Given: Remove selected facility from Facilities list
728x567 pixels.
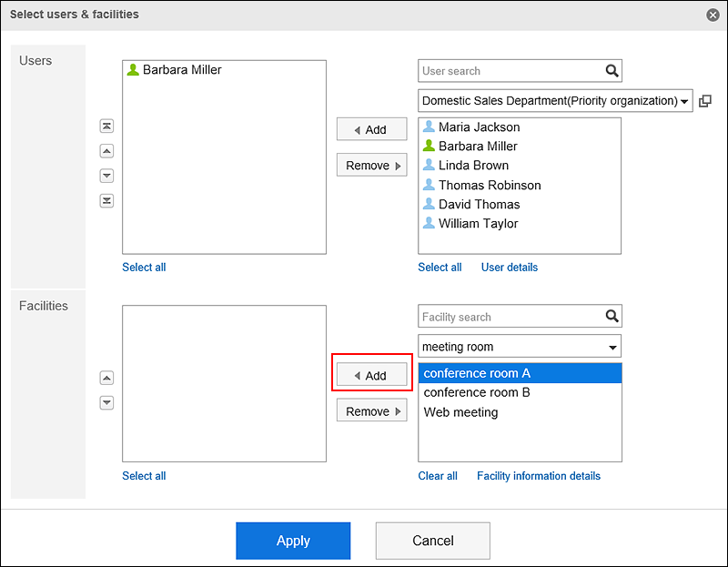Looking at the screenshot, I should (x=372, y=411).
